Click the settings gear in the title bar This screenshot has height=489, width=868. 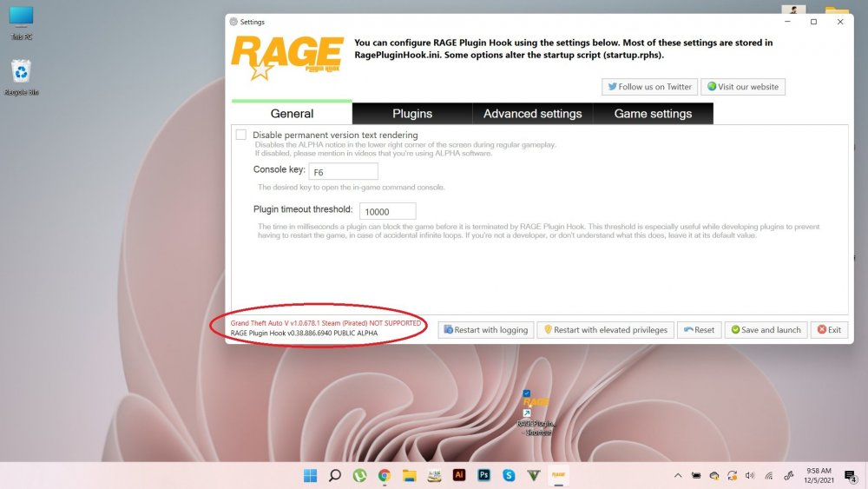(x=233, y=22)
